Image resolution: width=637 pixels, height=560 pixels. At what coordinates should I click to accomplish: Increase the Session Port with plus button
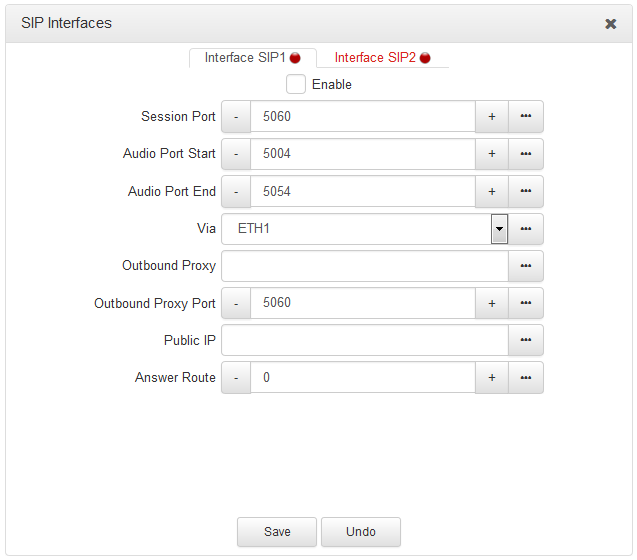pyautogui.click(x=491, y=117)
